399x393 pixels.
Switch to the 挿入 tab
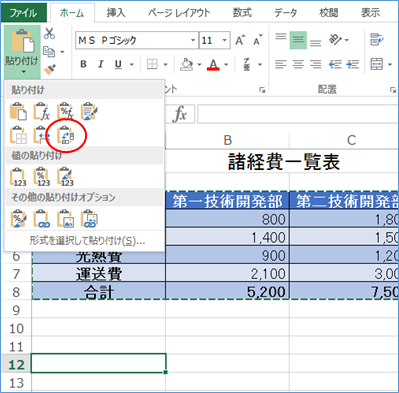point(116,13)
